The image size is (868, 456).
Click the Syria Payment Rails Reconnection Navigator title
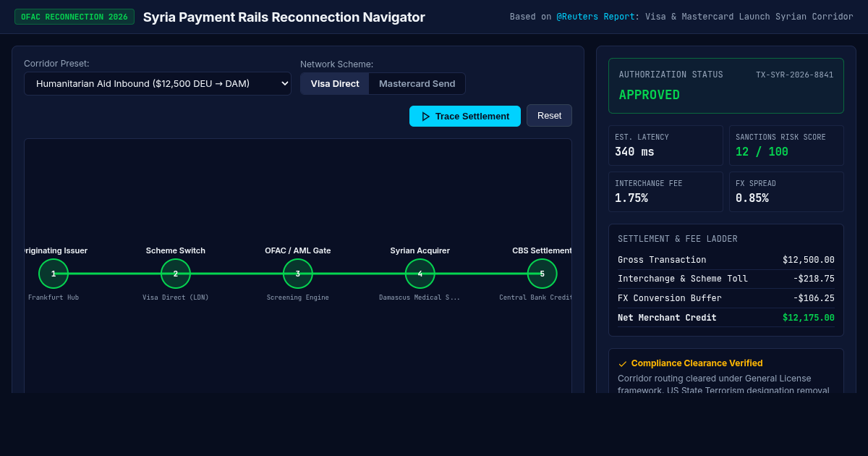pos(284,17)
